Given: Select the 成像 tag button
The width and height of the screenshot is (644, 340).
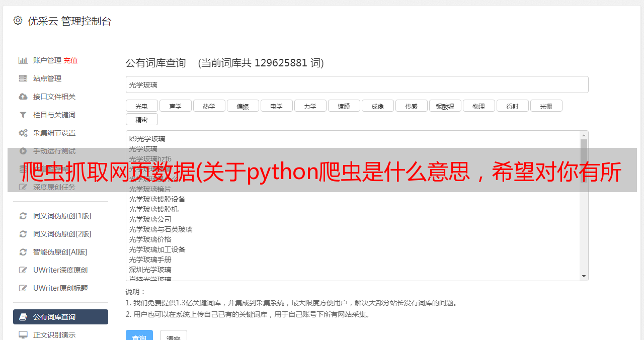Looking at the screenshot, I should pyautogui.click(x=378, y=106).
